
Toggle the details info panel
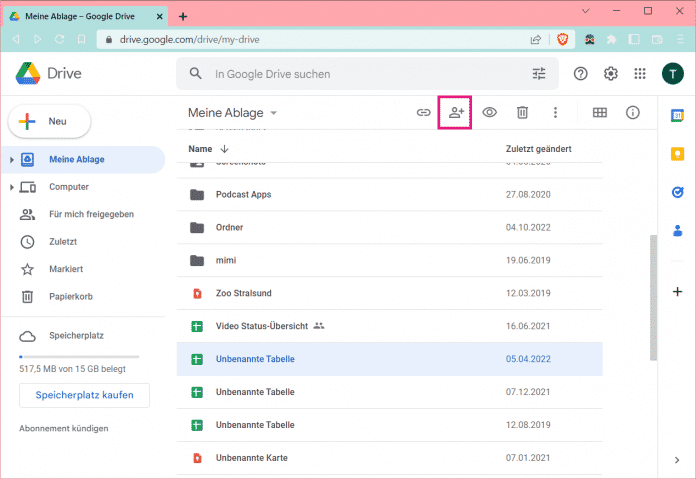[x=632, y=113]
